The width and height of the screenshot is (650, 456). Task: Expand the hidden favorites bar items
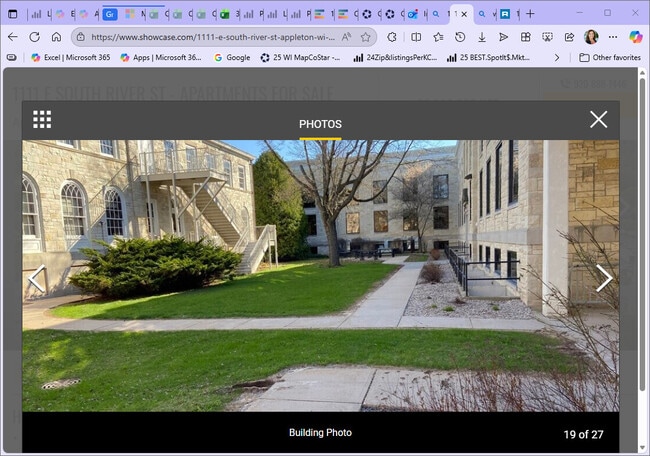point(557,58)
